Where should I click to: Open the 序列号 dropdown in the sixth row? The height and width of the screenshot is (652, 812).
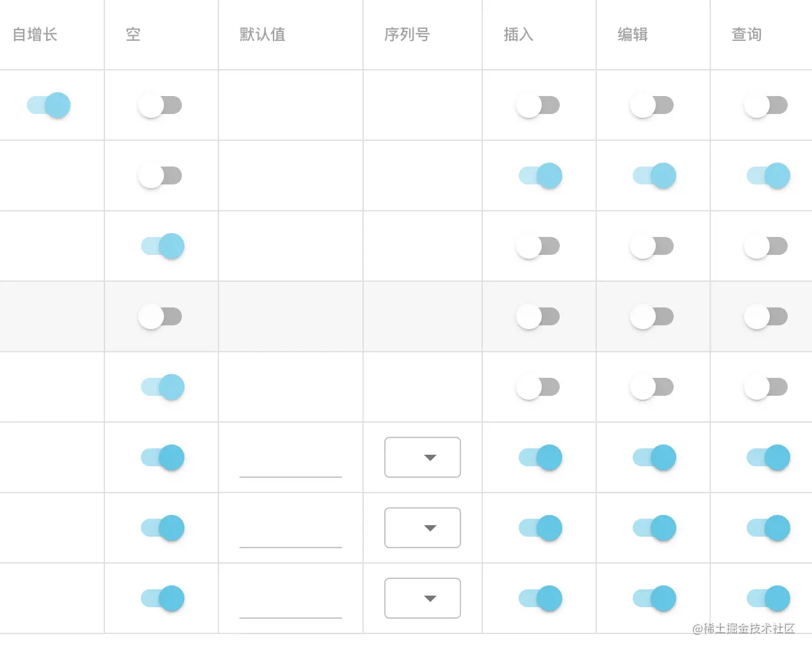[422, 457]
